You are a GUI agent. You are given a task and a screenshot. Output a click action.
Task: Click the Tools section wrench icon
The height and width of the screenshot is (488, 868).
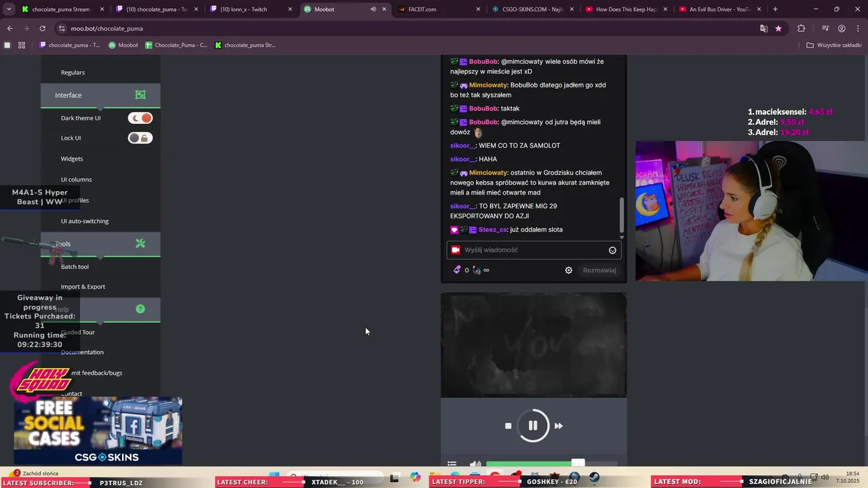tap(140, 243)
